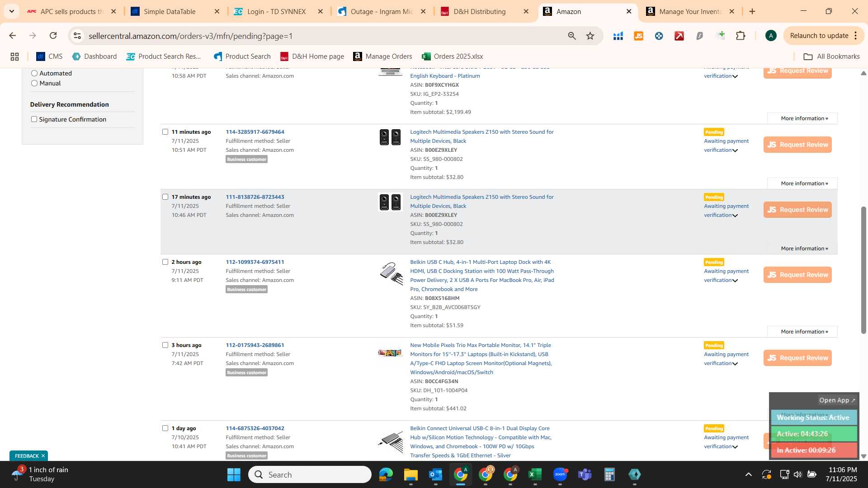Open Outlook from taskbar
The image size is (868, 488).
coord(435,474)
